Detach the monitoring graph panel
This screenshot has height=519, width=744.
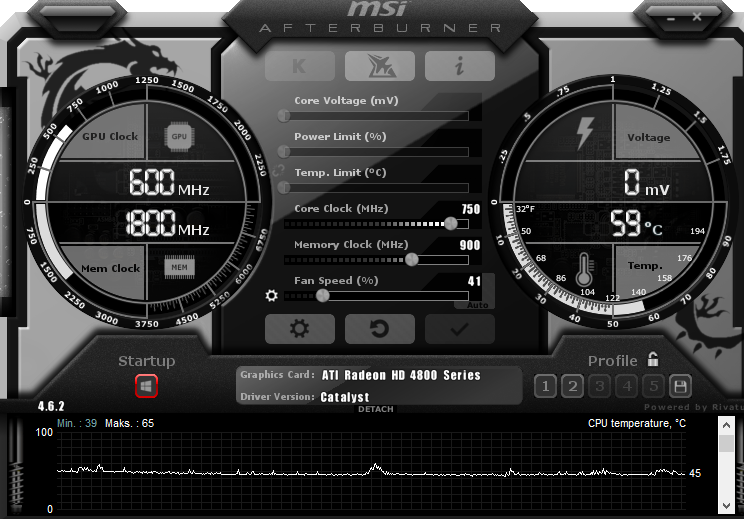coord(376,409)
